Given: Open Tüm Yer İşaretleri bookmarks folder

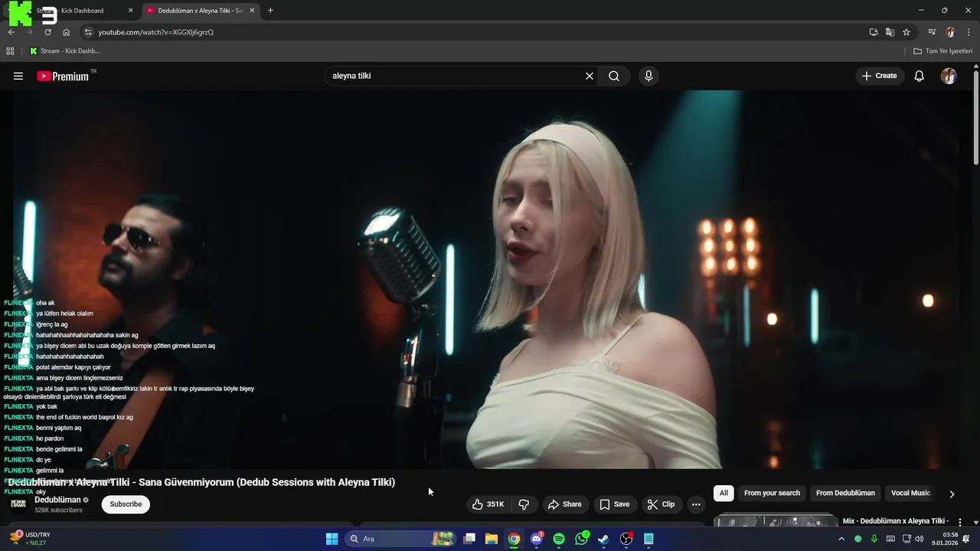Looking at the screenshot, I should click(x=942, y=51).
